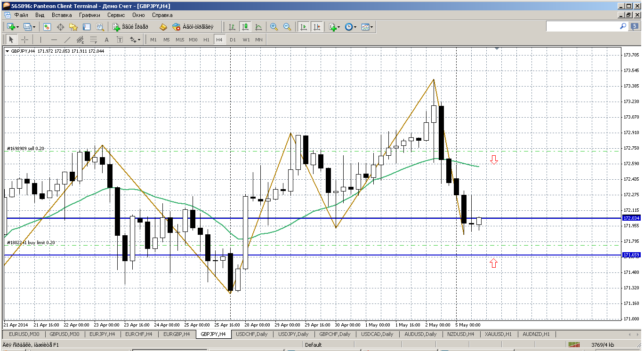Select the vertical line drawing tool
The image size is (644, 351).
pos(40,40)
